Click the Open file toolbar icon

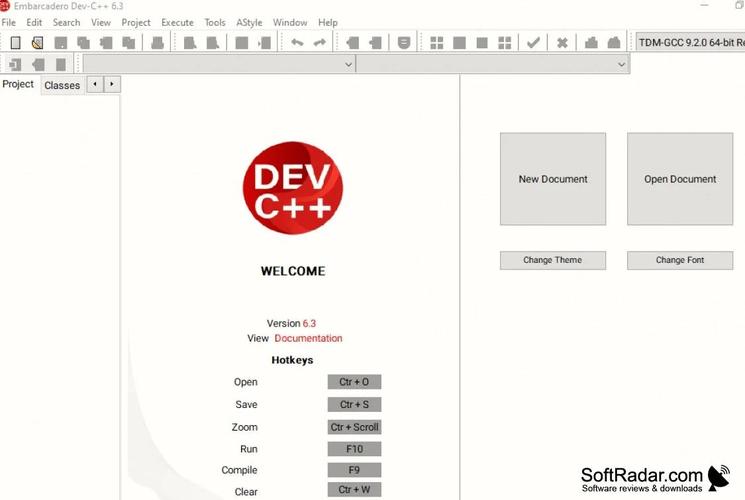(x=37, y=43)
